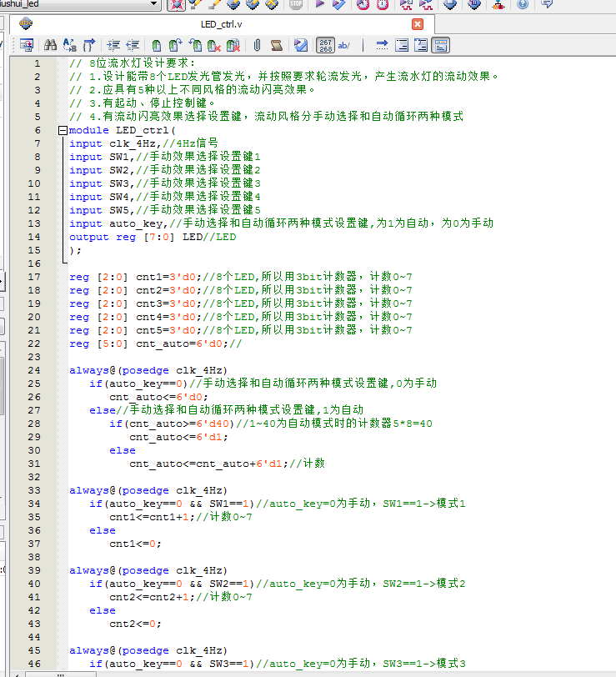Click the decrease indent icon
This screenshot has height=677, width=616.
coord(133,45)
